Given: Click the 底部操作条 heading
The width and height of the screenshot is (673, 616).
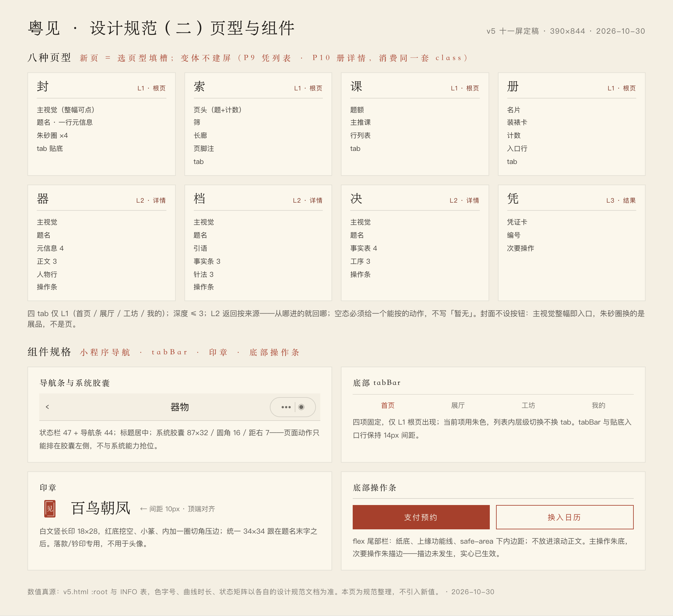Looking at the screenshot, I should click(x=374, y=488).
